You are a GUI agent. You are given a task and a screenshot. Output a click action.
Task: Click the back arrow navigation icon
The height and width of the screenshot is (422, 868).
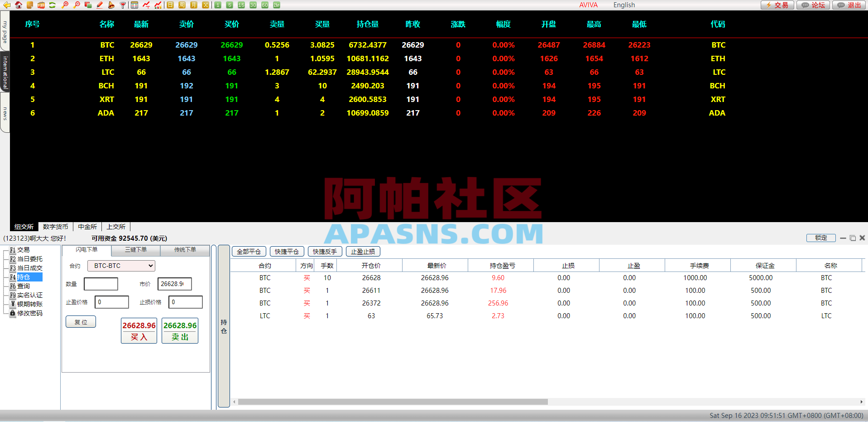[x=6, y=5]
